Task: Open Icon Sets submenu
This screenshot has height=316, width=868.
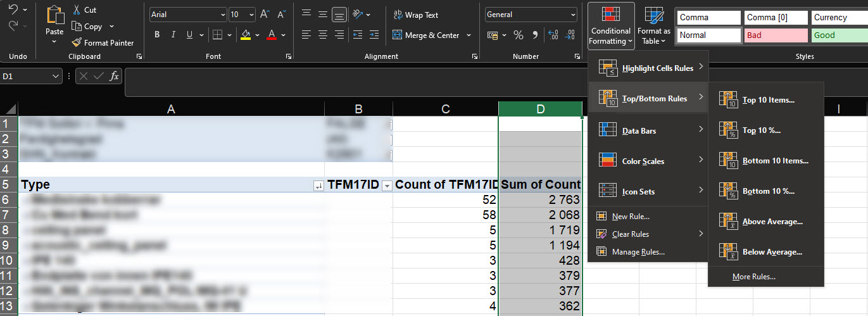Action: [x=648, y=191]
